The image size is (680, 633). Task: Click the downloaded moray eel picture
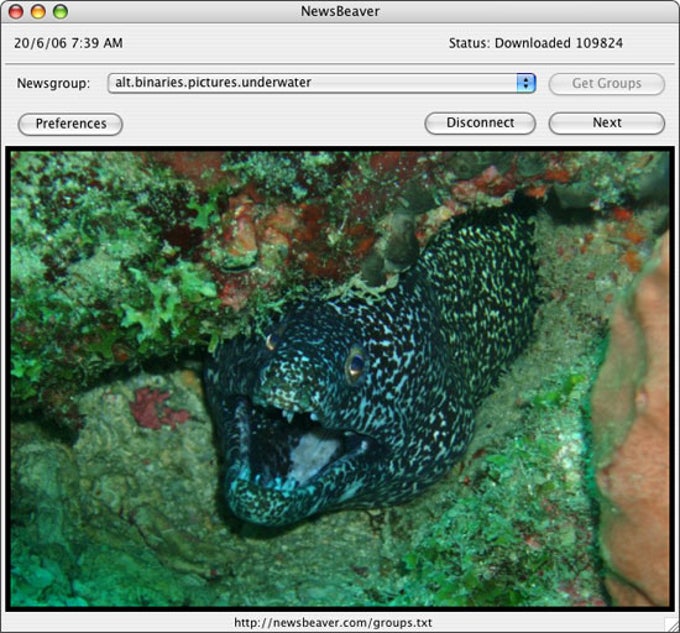[340, 379]
